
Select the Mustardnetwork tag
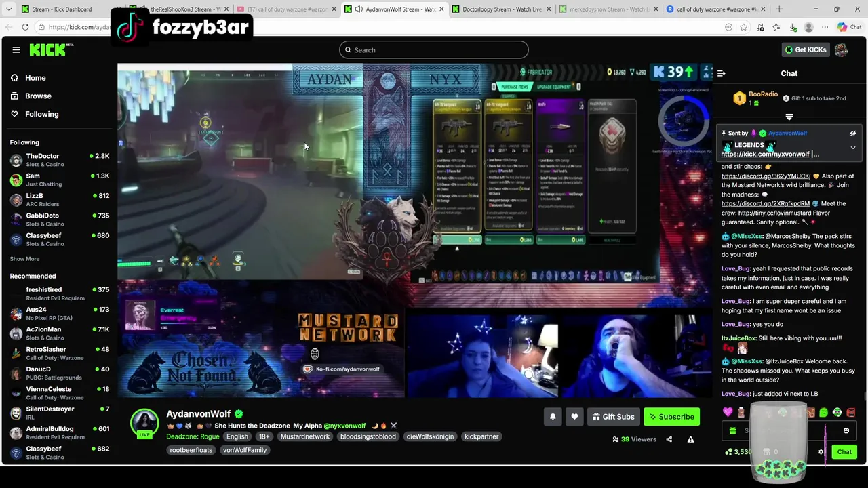tap(305, 436)
